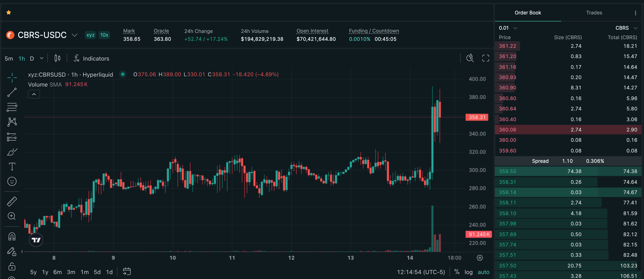Switch to the Trades tab

coord(594,13)
